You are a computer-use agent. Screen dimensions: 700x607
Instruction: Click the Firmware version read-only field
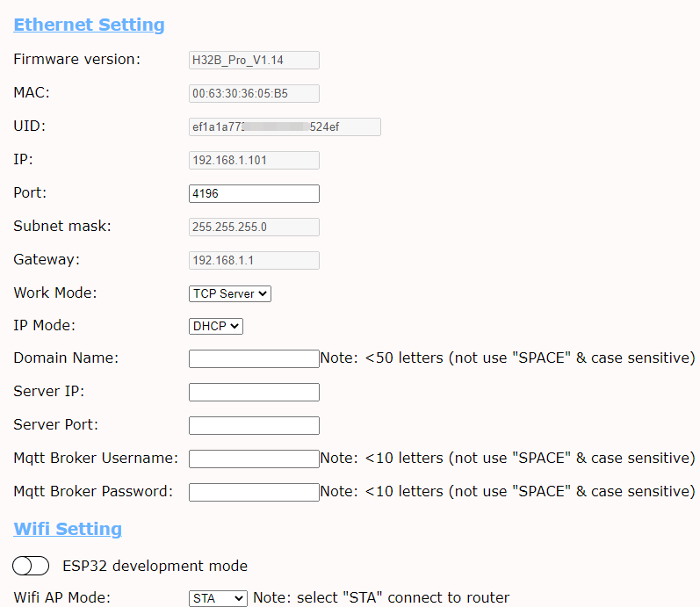coord(254,60)
